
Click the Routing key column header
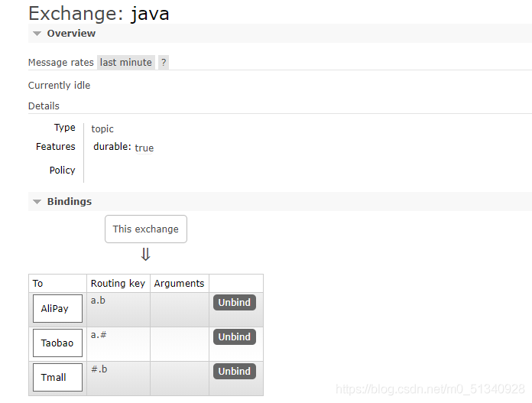click(x=118, y=284)
